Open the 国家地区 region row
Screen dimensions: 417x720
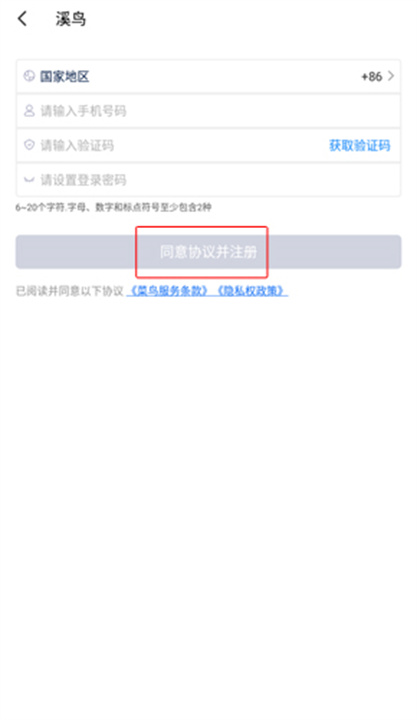click(x=208, y=76)
